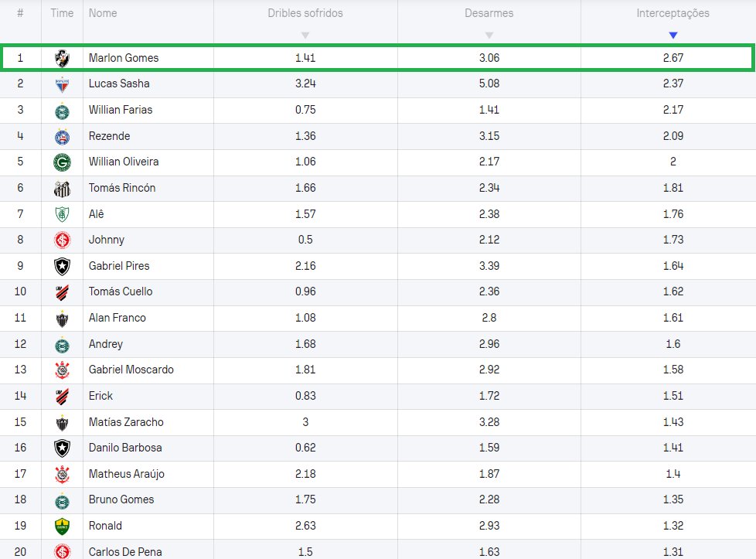
Task: Open Johnny's player name link
Action: [107, 240]
